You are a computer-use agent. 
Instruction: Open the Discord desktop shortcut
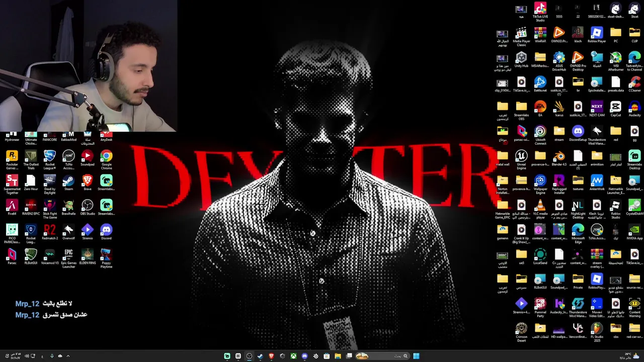click(106, 232)
